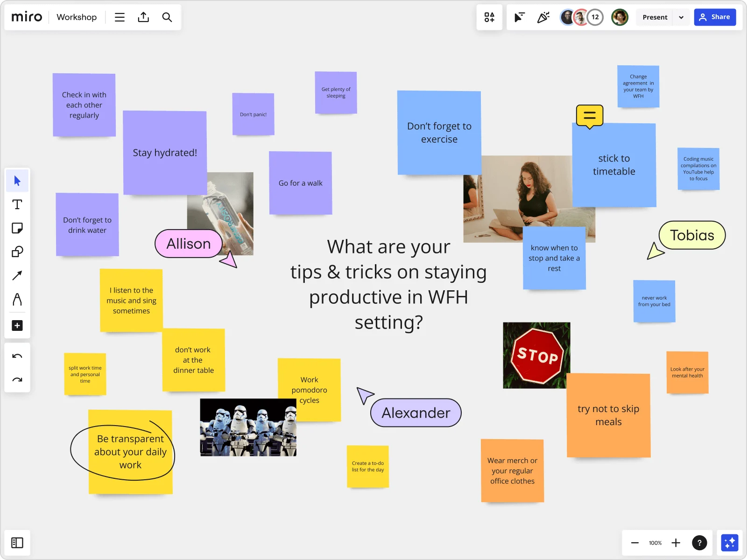Open the main hamburger menu
This screenshot has height=560, width=747.
point(120,17)
